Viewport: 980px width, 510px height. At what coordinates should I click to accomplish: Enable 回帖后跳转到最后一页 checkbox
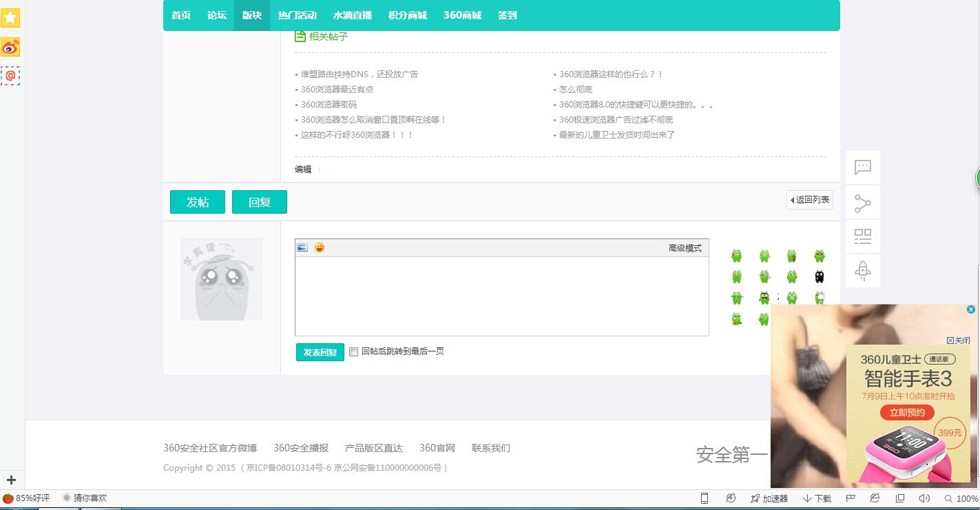coord(354,351)
